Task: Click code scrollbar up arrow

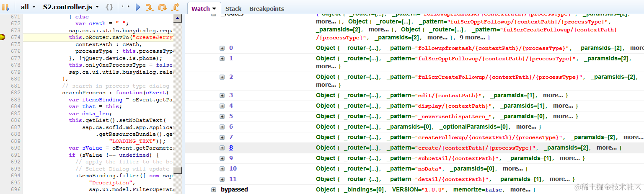Action: pos(178,18)
